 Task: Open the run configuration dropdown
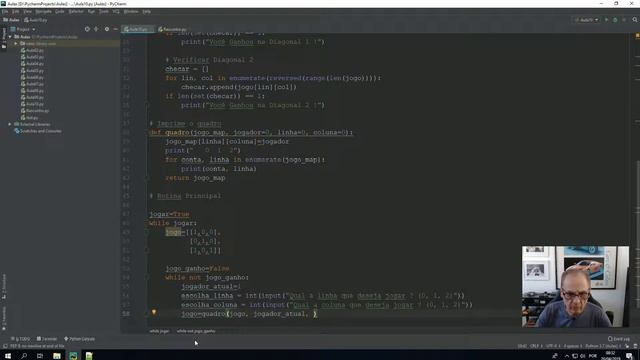click(x=587, y=20)
